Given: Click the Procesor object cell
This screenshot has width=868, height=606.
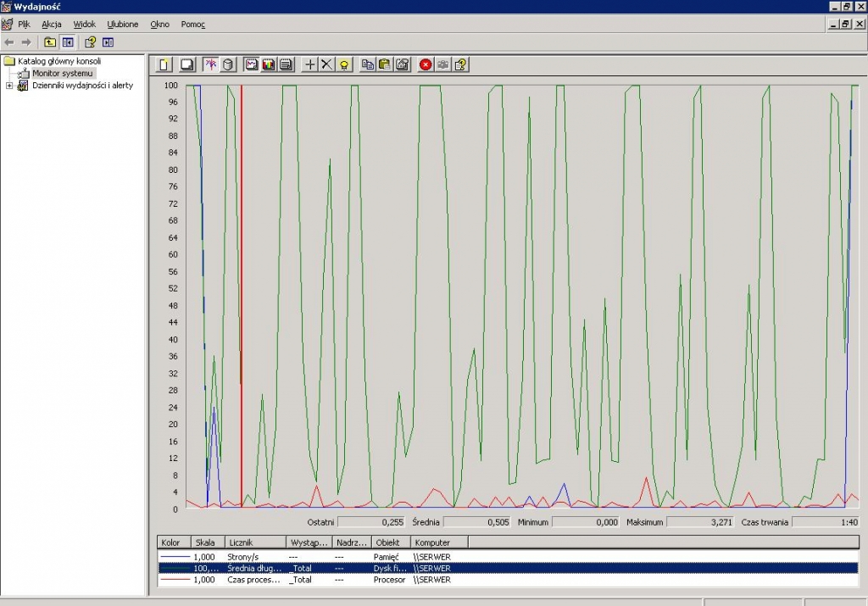Looking at the screenshot, I should click(389, 580).
